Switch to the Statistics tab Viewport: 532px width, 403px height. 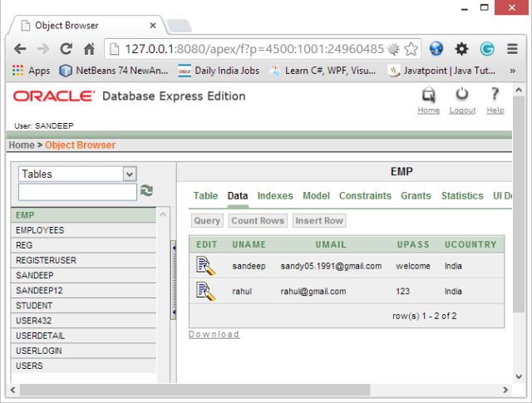coord(462,196)
